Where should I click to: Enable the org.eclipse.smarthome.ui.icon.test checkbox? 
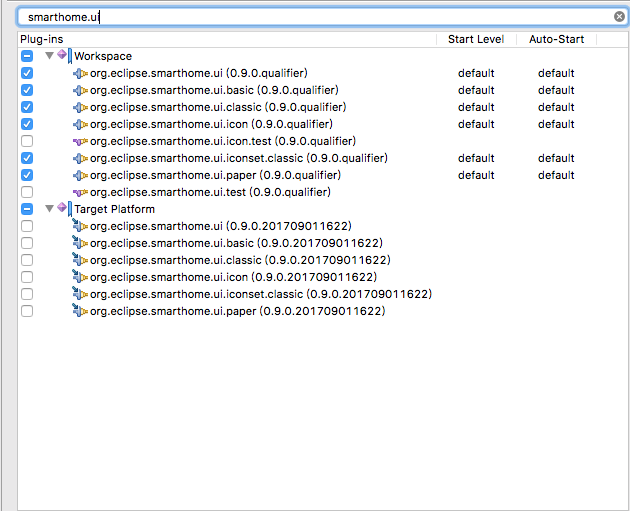27,141
